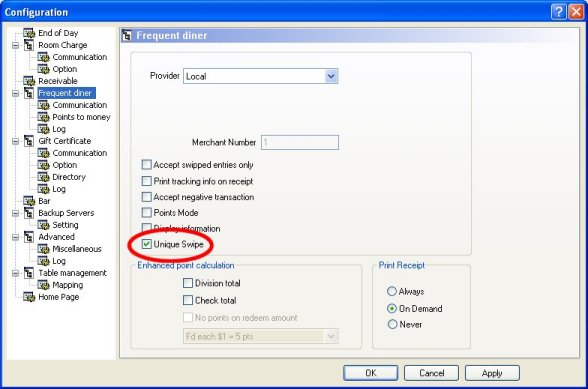Collapse the Gift Certificate tree node
Viewport: 588px width, 389px height.
(15, 141)
